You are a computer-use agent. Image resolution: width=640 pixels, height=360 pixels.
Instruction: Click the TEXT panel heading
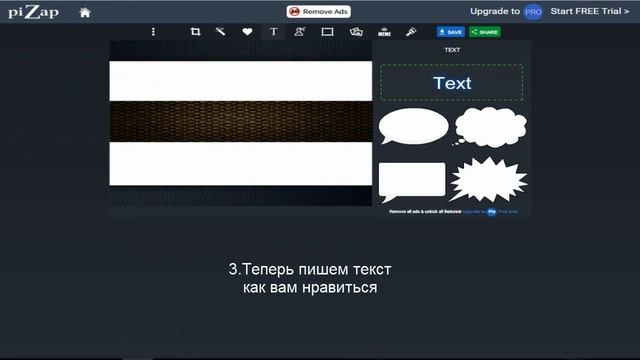[452, 50]
